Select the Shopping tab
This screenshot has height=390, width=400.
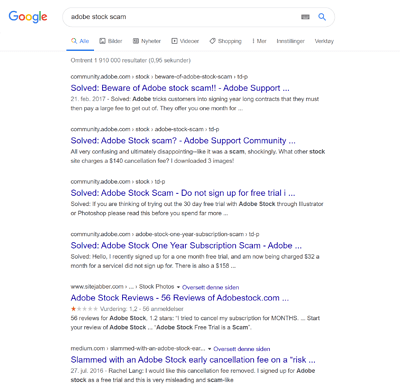[x=225, y=41]
